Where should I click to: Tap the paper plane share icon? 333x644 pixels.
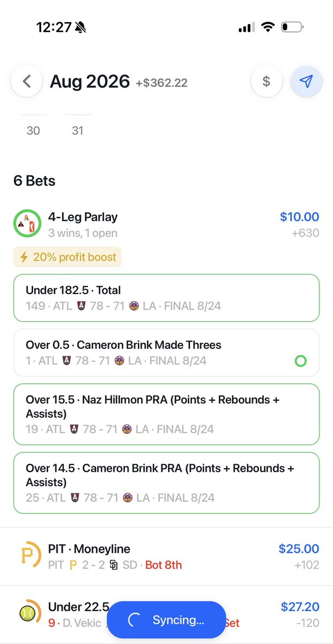pos(306,82)
